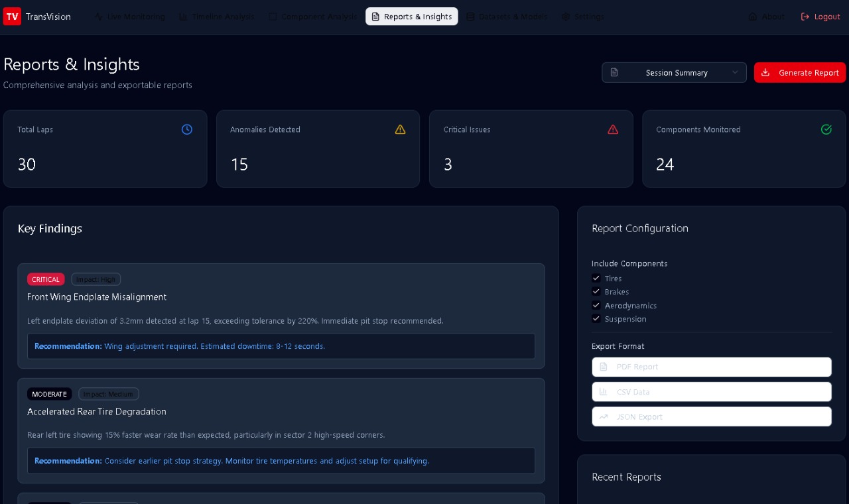Click the About home icon

click(753, 17)
